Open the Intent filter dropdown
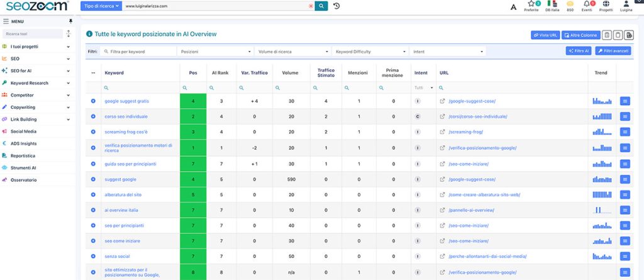Image resolution: width=644 pixels, height=280 pixels. (448, 52)
